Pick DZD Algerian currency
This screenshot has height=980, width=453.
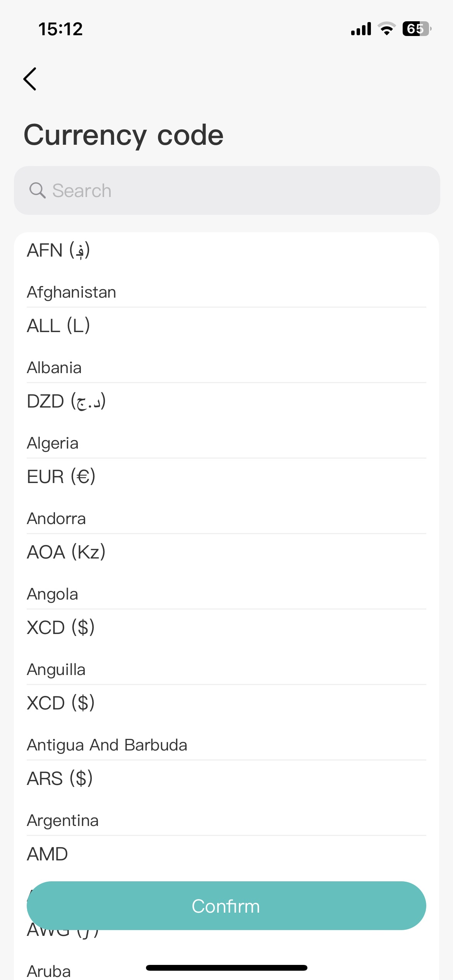click(x=66, y=401)
